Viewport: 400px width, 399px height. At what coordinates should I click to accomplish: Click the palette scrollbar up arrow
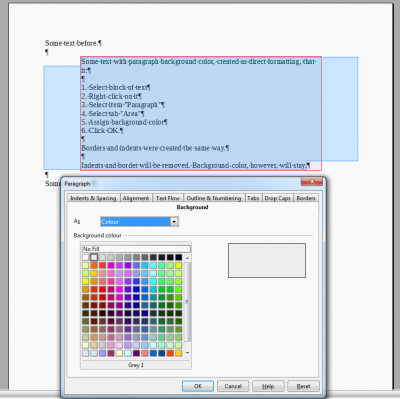click(x=187, y=258)
